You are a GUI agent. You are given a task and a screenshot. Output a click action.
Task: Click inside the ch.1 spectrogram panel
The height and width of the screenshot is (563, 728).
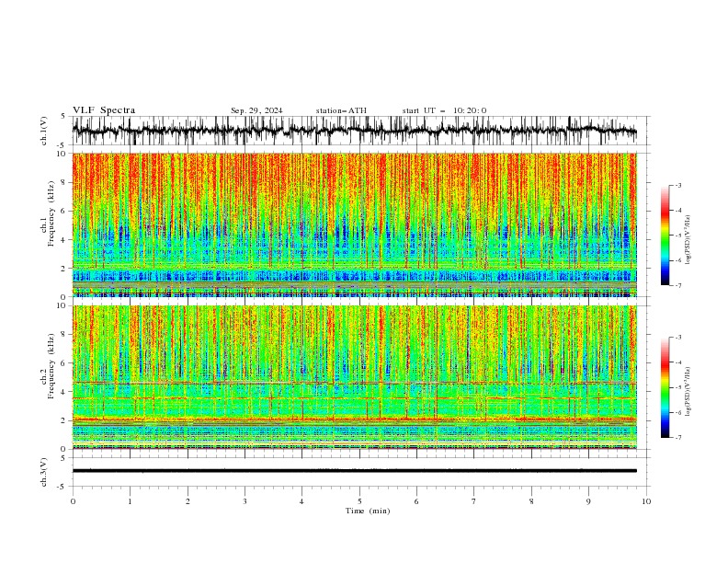click(x=354, y=224)
